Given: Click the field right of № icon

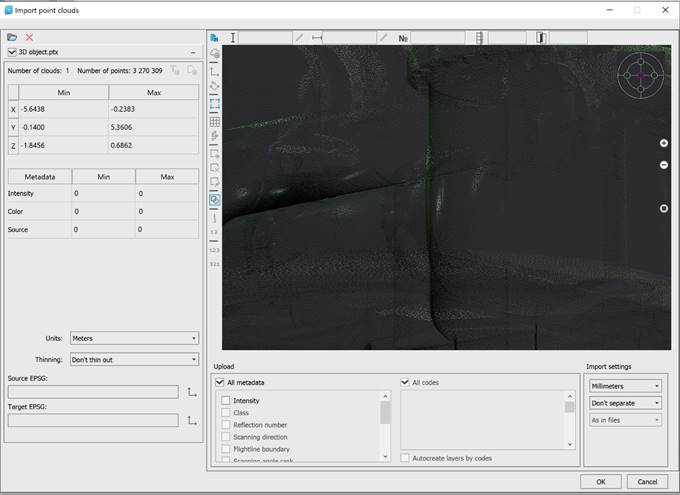Looking at the screenshot, I should click(438, 38).
